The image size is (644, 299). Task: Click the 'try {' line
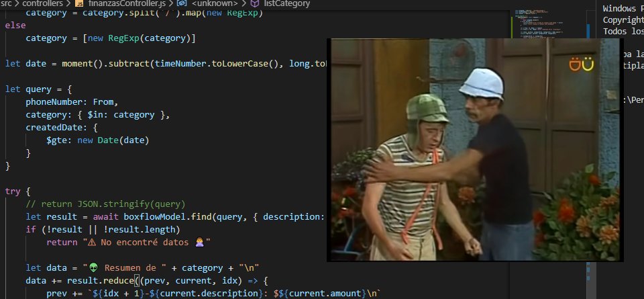[17, 191]
